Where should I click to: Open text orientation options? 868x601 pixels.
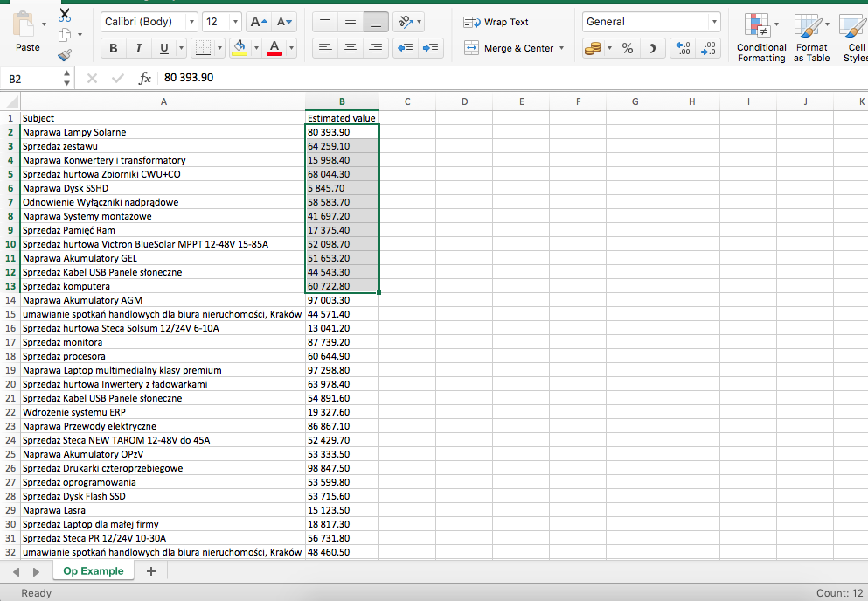click(408, 22)
